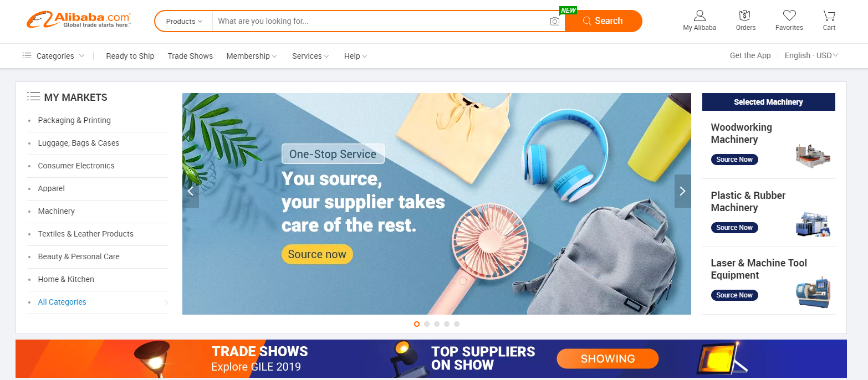Click the camera image search icon
868x380 pixels.
[x=554, y=22]
